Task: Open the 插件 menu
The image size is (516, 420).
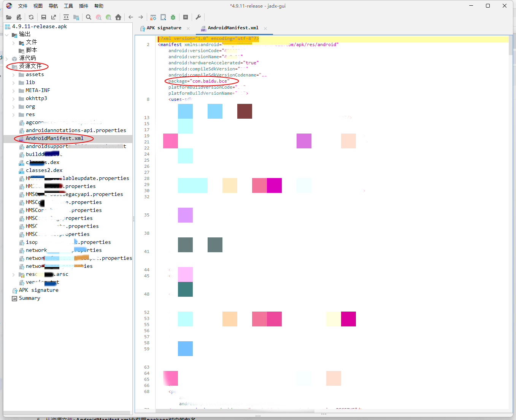Action: (x=84, y=6)
